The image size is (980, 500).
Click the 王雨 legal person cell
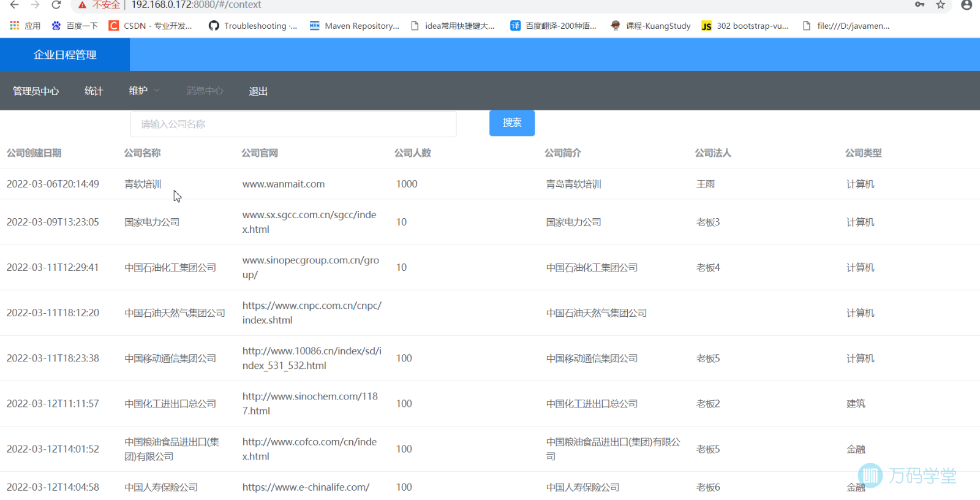tap(706, 184)
